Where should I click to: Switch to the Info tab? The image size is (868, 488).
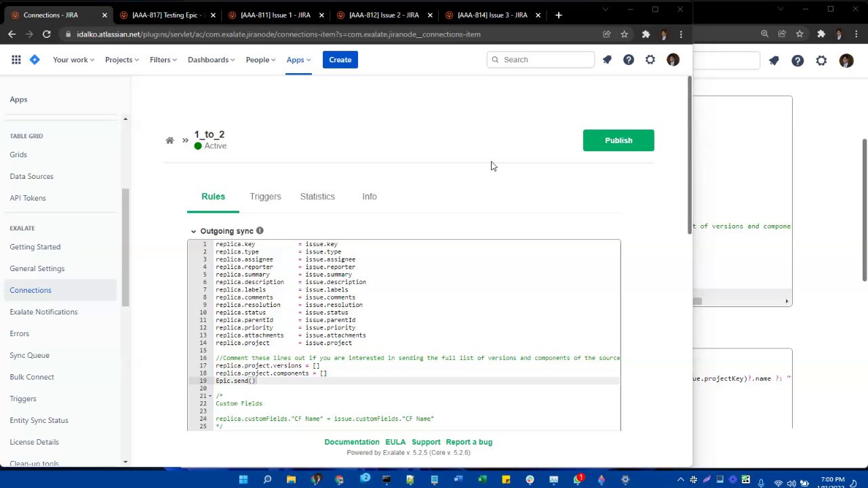pyautogui.click(x=370, y=197)
